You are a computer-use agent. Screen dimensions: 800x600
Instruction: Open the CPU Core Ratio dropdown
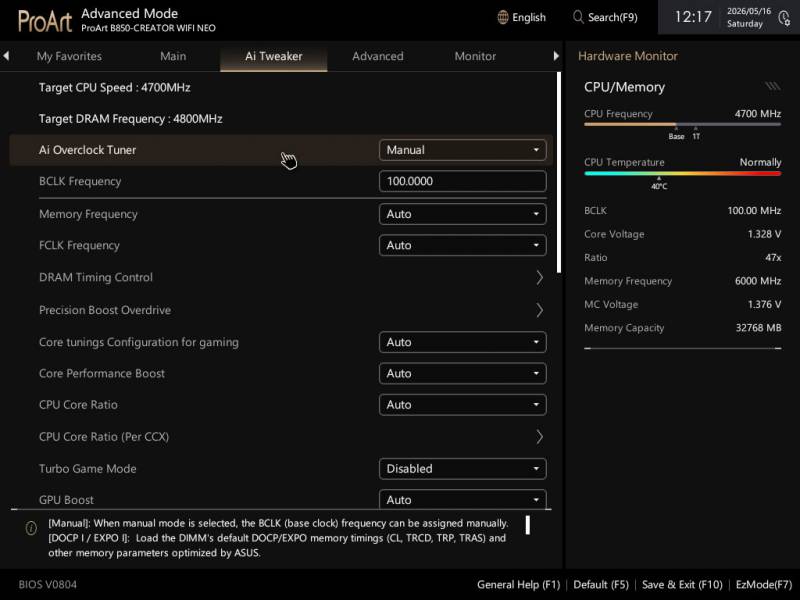tap(462, 405)
